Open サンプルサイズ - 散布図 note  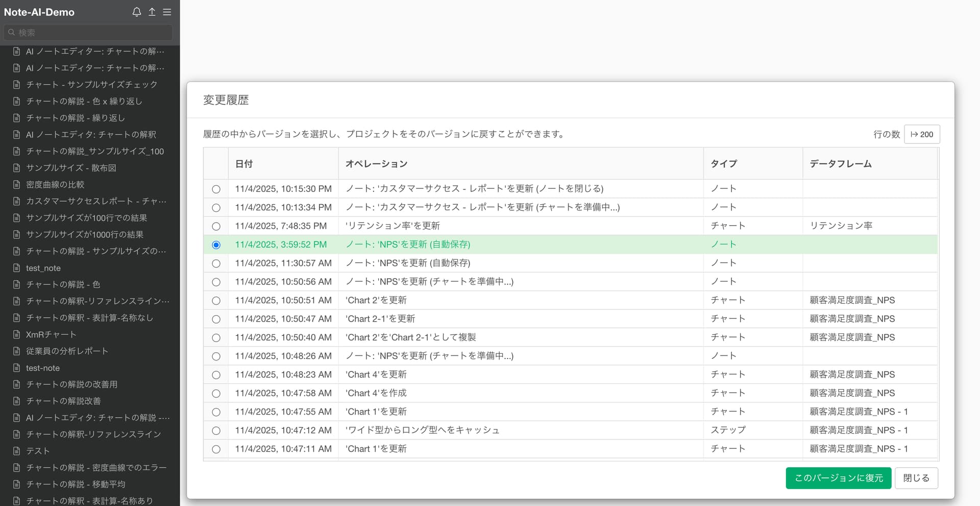coord(71,168)
